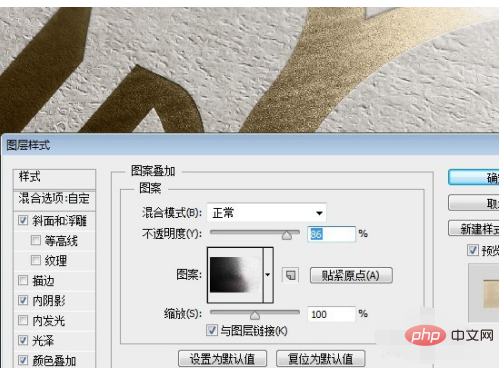The height and width of the screenshot is (368, 504).
Task: Open 颜色叠加 settings entry
Action: coord(54,361)
